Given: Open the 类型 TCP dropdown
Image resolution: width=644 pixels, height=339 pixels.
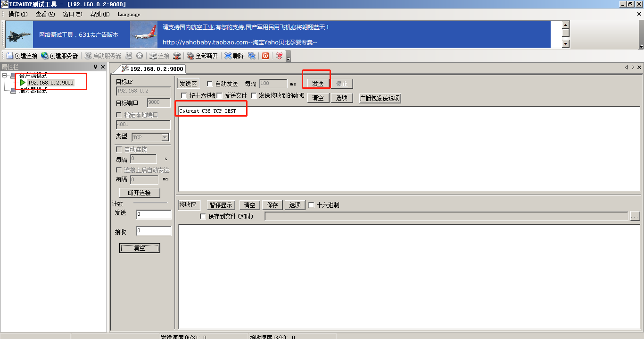Looking at the screenshot, I should coord(165,137).
